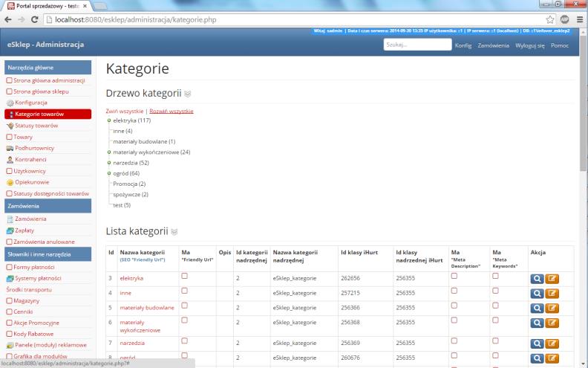Click the Podhurtownicy truck icon
Viewport: 588px width, 368px height.
tap(10, 149)
